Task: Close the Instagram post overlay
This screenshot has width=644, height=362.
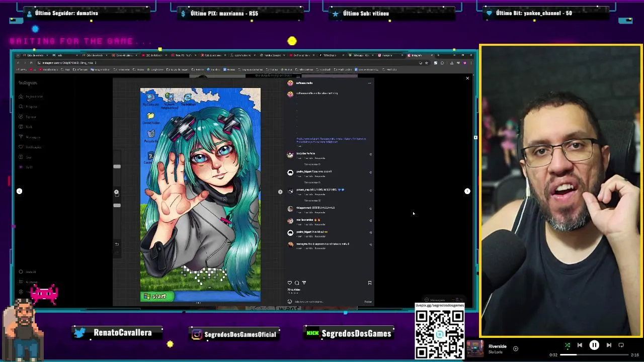Action: 467,78
